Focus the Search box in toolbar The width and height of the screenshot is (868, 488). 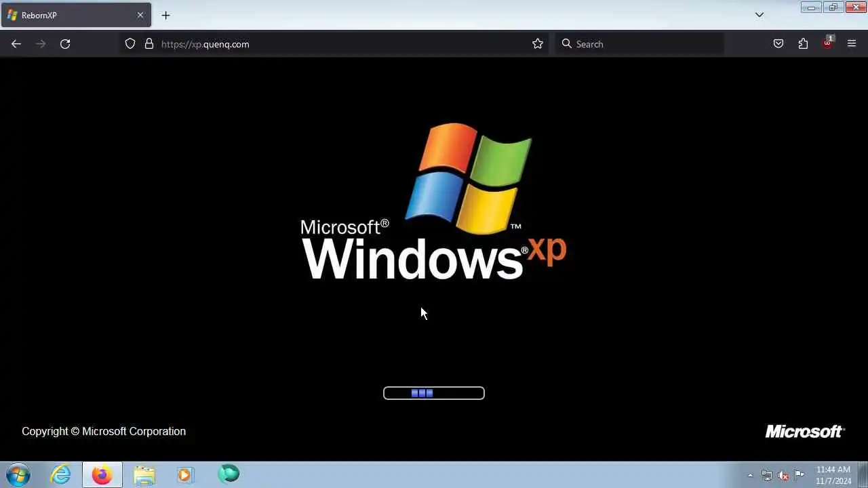click(639, 44)
